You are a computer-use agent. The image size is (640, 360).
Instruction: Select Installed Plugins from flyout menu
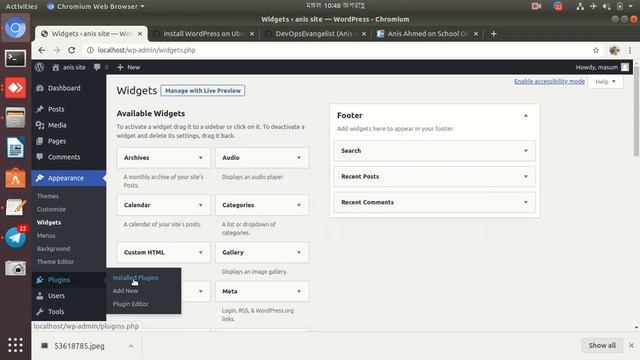135,278
